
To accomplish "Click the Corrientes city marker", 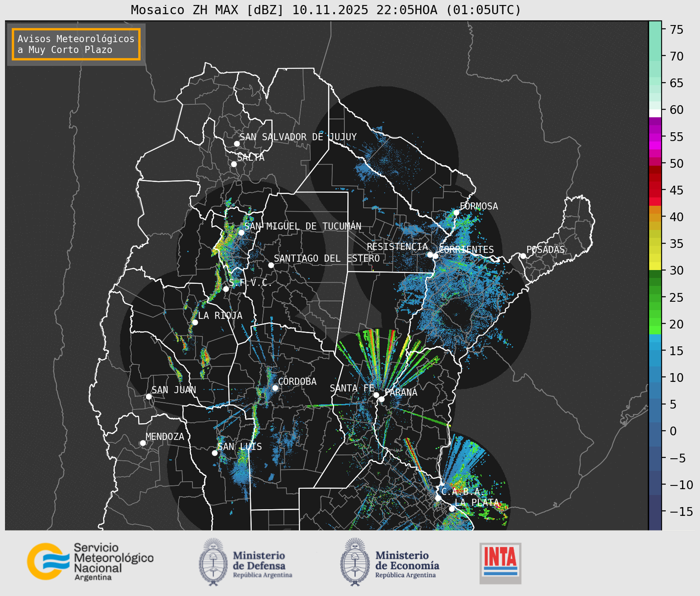I will coord(435,256).
